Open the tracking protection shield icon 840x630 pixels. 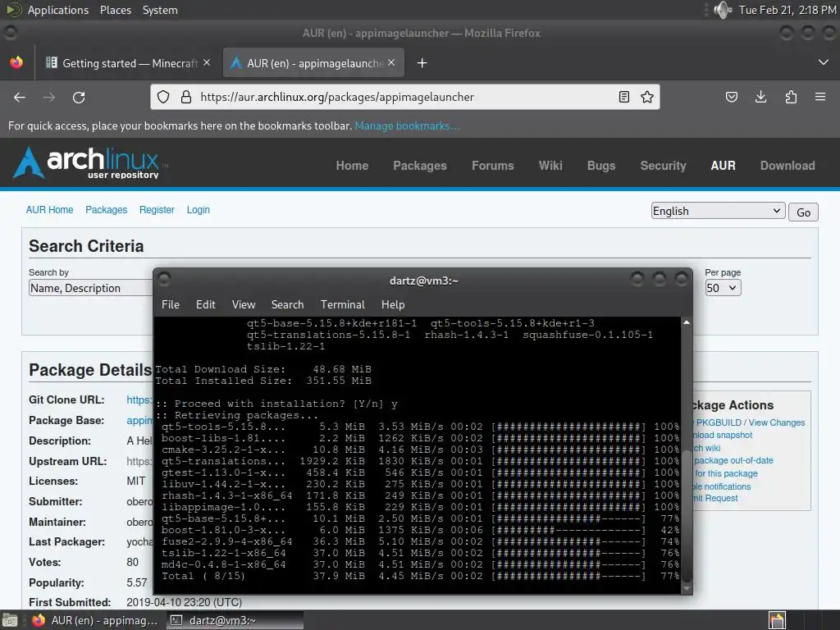163,97
